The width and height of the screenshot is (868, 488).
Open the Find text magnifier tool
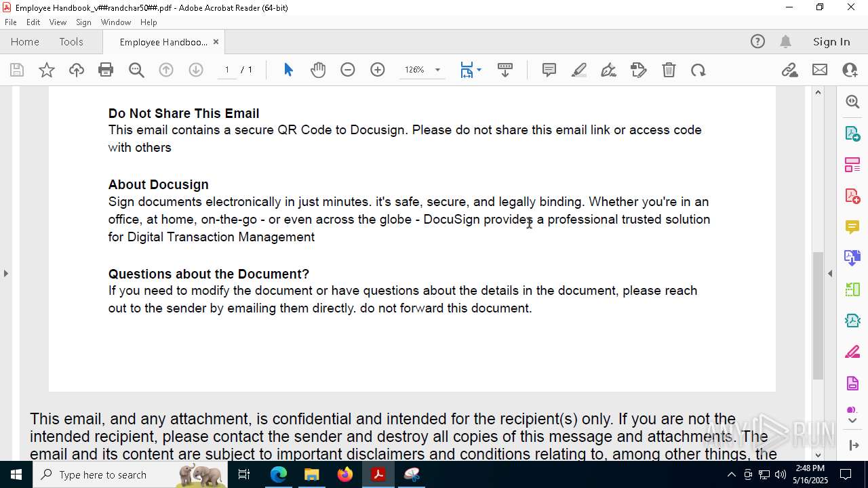tap(136, 70)
